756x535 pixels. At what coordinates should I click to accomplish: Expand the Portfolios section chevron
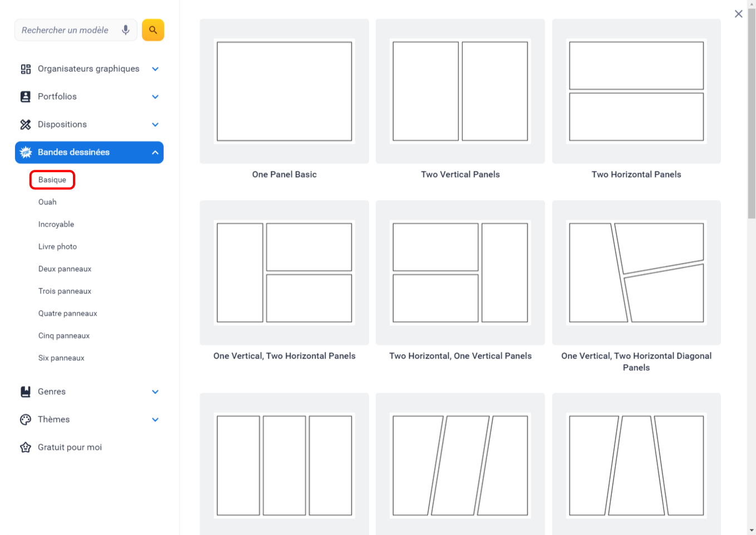point(155,97)
